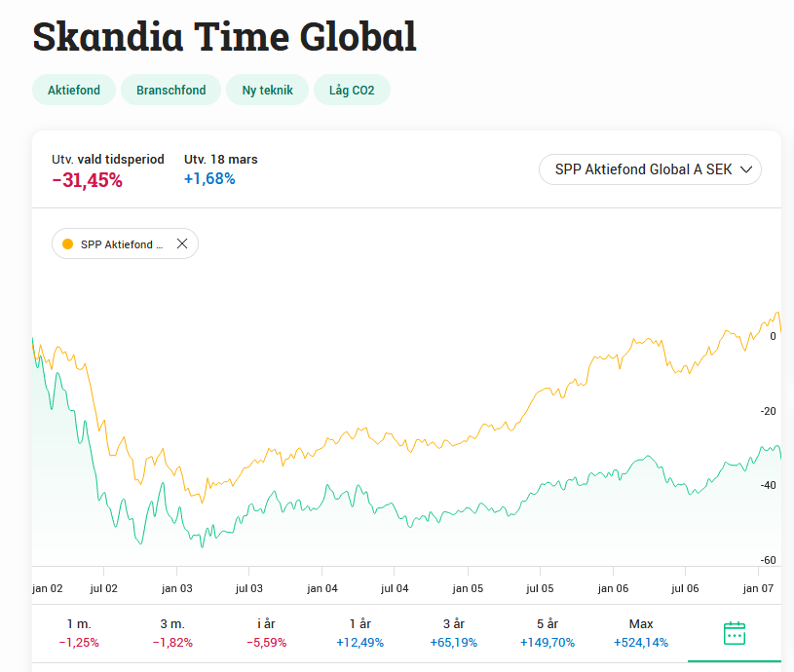794x672 pixels.
Task: Switch to the i år period
Action: [266, 633]
